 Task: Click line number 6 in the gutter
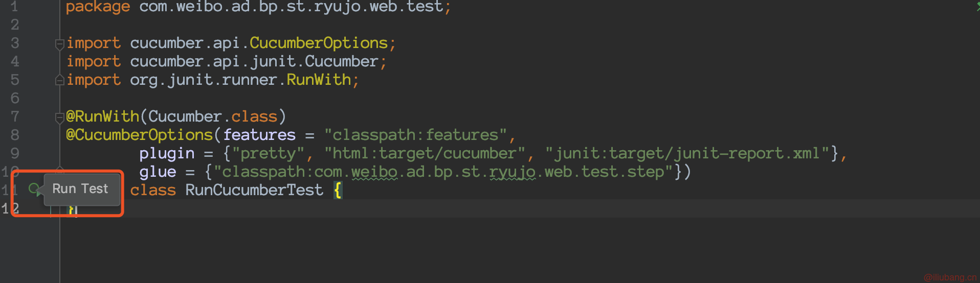15,98
